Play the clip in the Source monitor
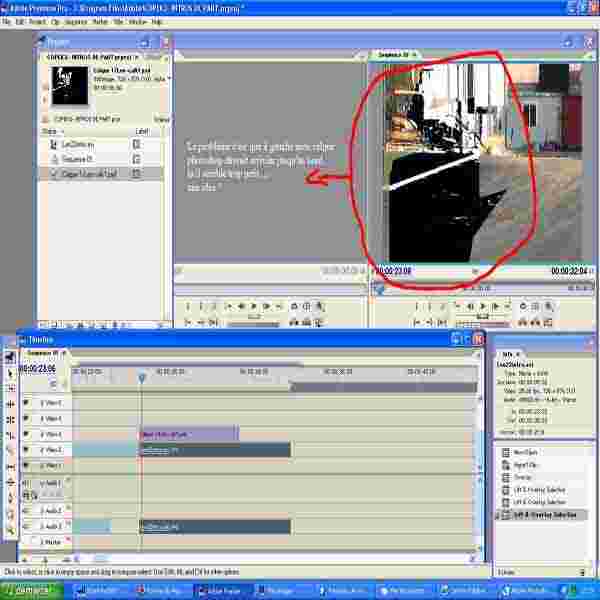Viewport: 600px width, 600px height. click(x=254, y=306)
